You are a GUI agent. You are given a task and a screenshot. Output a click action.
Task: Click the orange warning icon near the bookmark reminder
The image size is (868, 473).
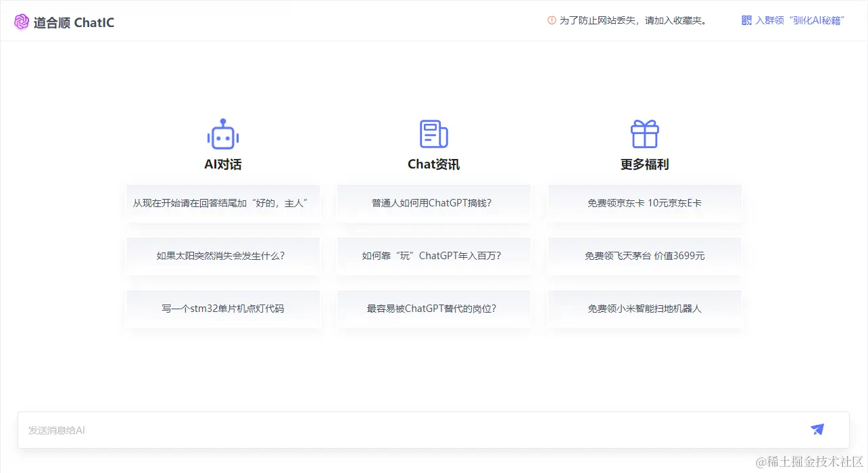tap(551, 20)
